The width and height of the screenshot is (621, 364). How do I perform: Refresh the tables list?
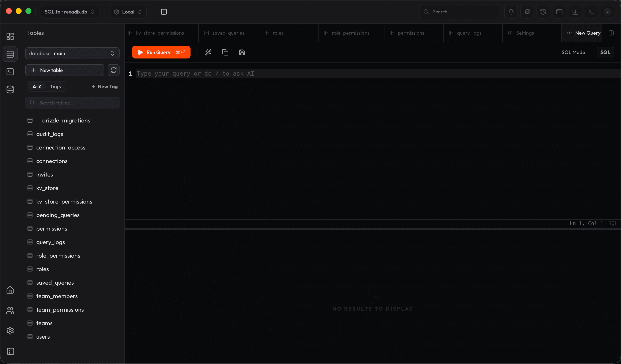coord(114,70)
